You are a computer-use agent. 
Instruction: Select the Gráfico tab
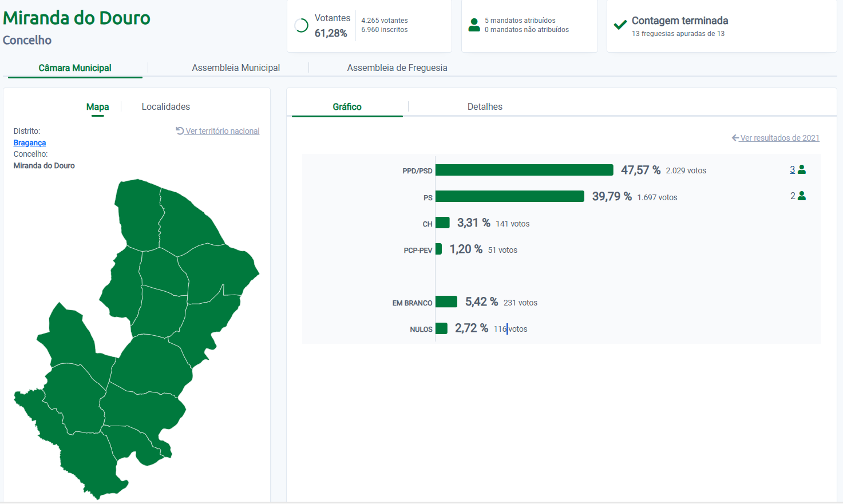point(347,106)
